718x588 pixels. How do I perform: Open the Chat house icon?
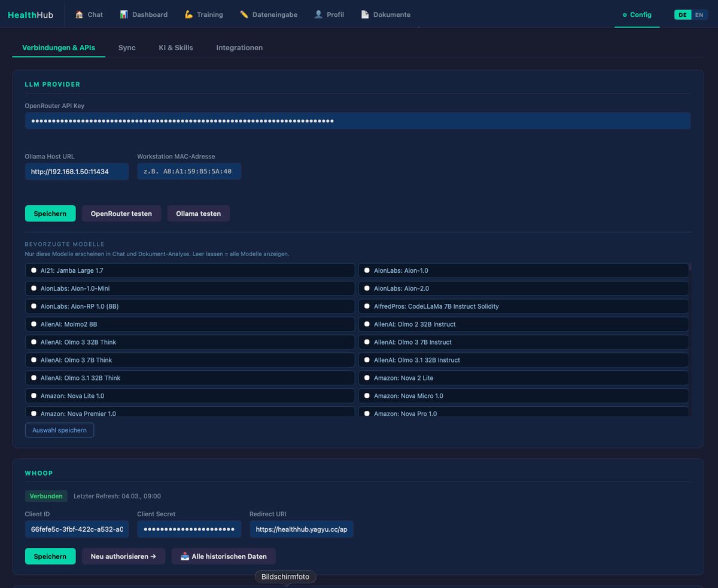pyautogui.click(x=79, y=14)
